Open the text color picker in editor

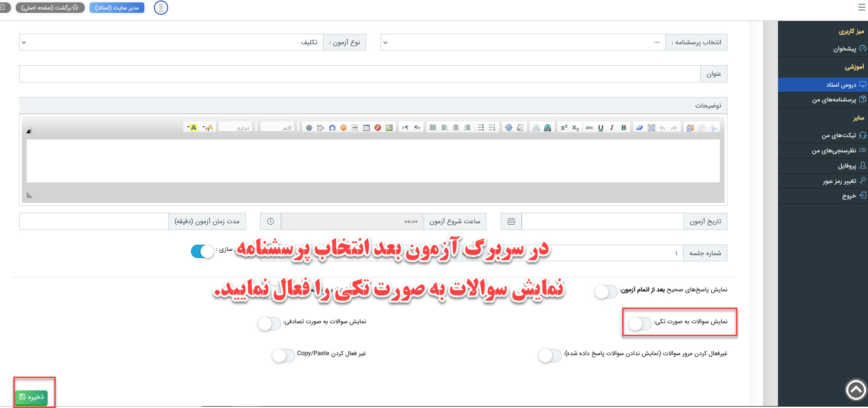click(x=208, y=128)
